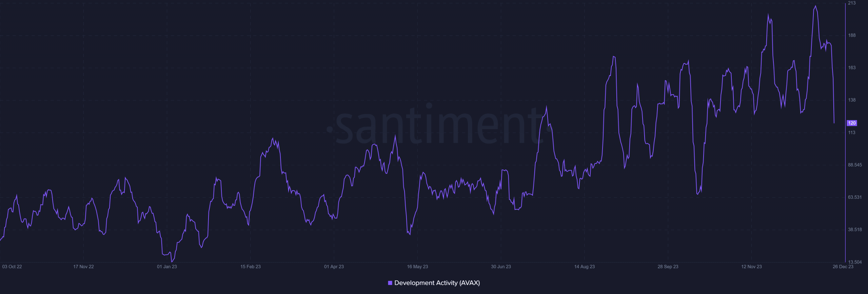
Task: Click the 15 Feb 23 date label
Action: coord(251,267)
